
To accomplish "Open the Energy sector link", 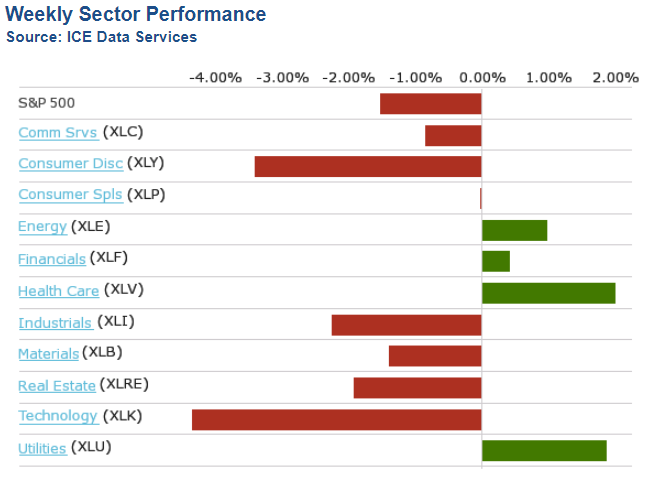I will [x=42, y=227].
